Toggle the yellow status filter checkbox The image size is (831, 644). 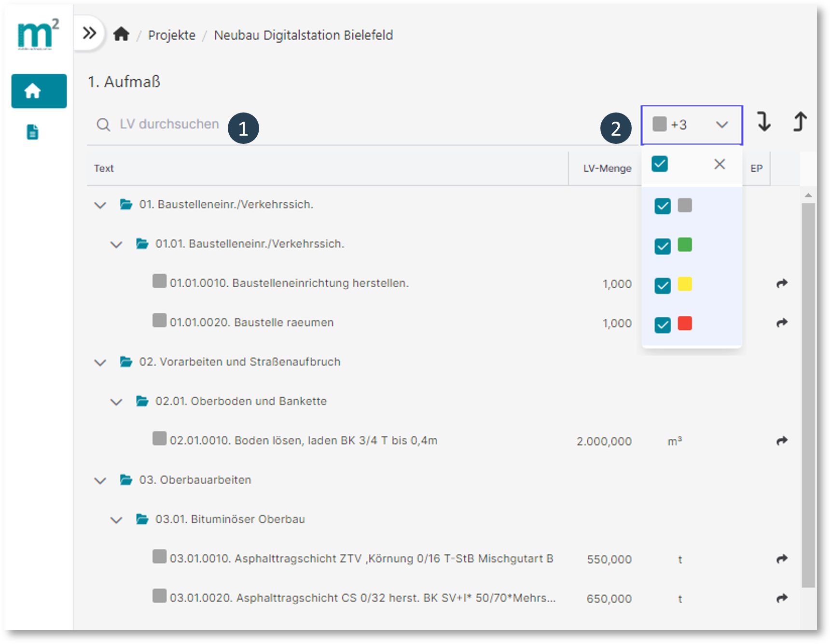[663, 285]
